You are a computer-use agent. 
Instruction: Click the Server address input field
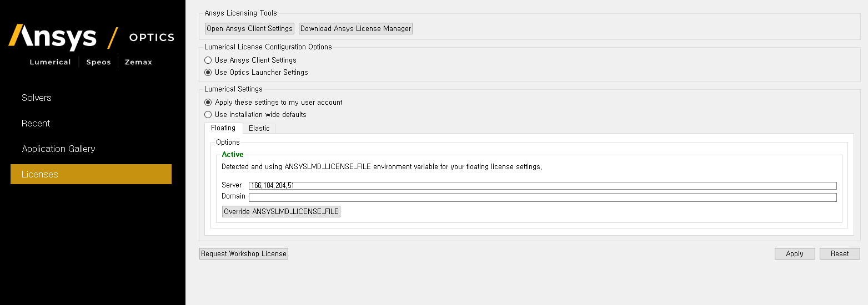tap(543, 186)
